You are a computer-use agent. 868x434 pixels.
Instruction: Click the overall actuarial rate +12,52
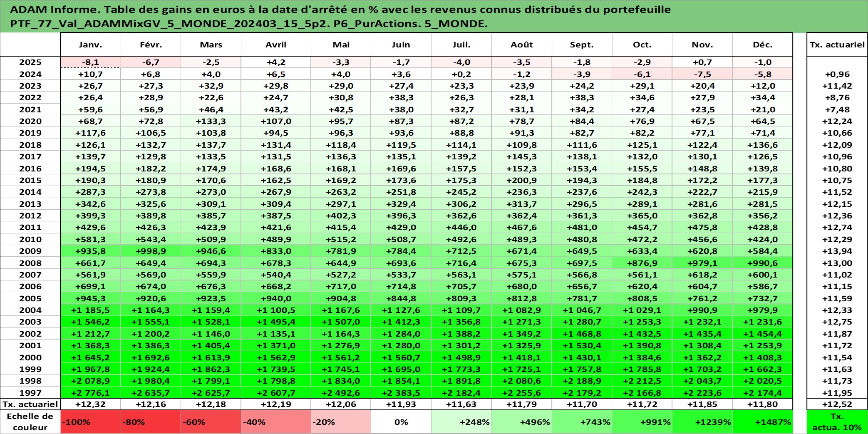coord(837,404)
